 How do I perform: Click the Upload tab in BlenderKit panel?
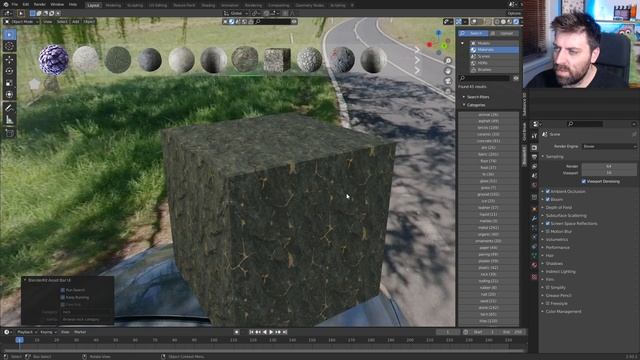click(504, 33)
